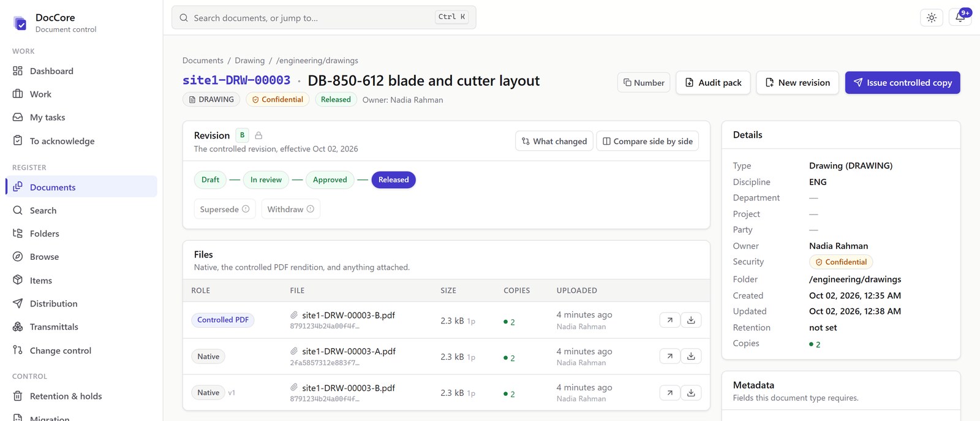Open Transmittals
This screenshot has width=980, height=421.
click(x=81, y=327)
